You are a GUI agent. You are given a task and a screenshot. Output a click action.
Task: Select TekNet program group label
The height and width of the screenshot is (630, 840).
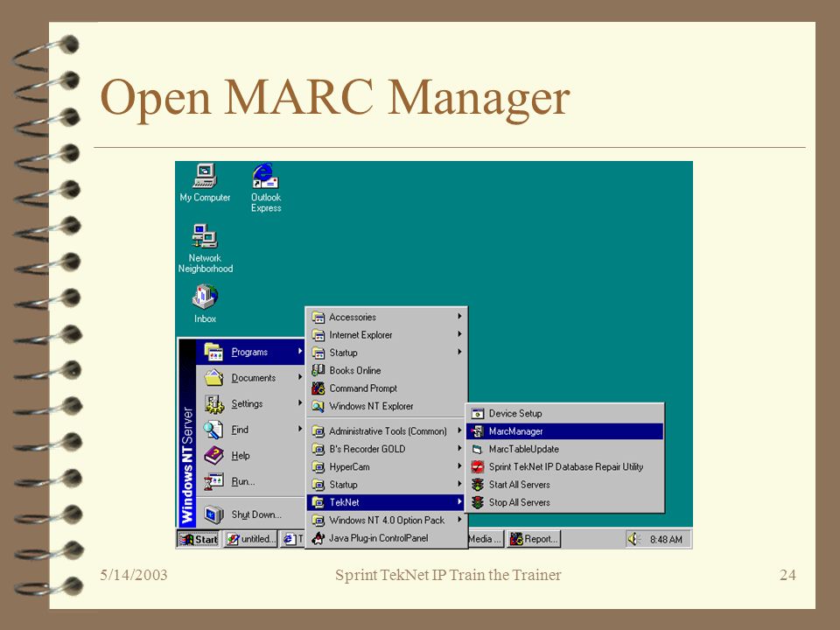(344, 502)
